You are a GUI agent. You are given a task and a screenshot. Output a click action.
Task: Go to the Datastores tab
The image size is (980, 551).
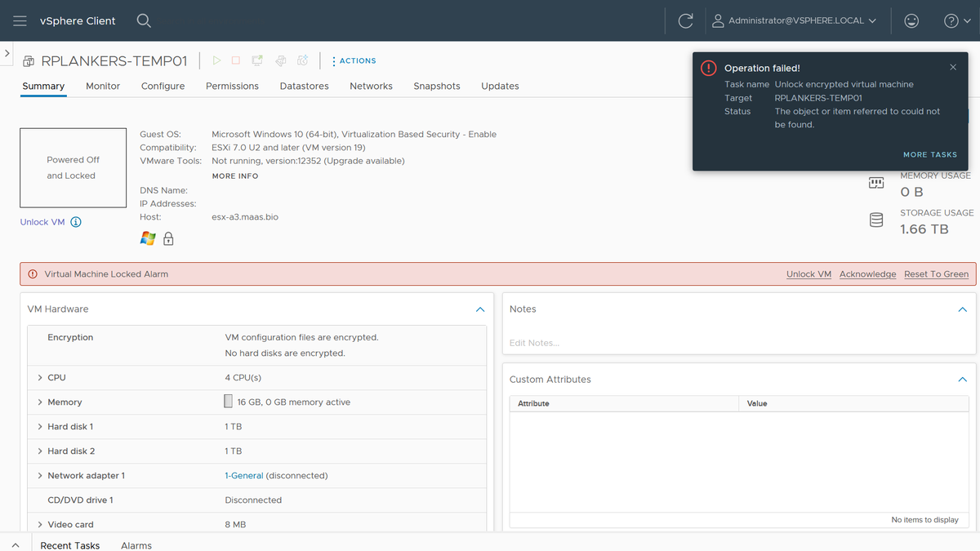304,86
